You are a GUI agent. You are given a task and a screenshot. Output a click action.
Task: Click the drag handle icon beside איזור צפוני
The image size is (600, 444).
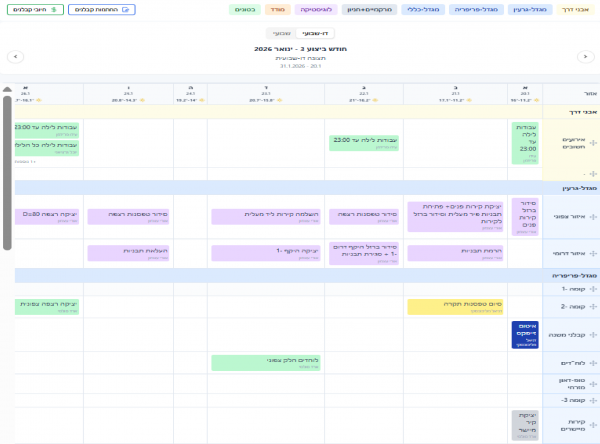point(593,216)
